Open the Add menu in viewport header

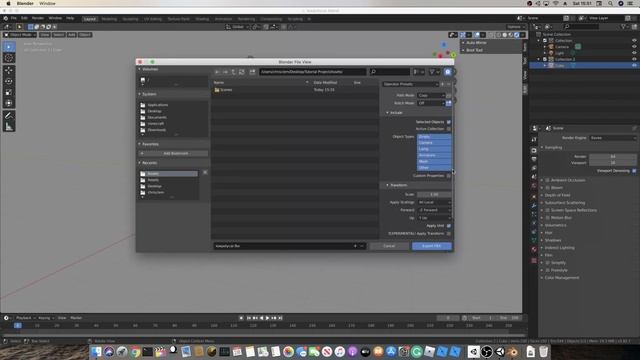point(71,35)
